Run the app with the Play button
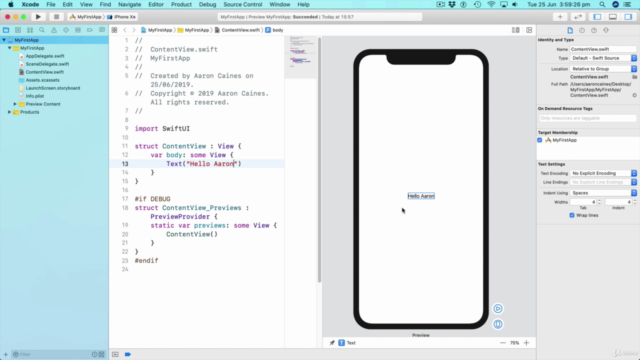This screenshot has width=640, height=360. pos(38,17)
